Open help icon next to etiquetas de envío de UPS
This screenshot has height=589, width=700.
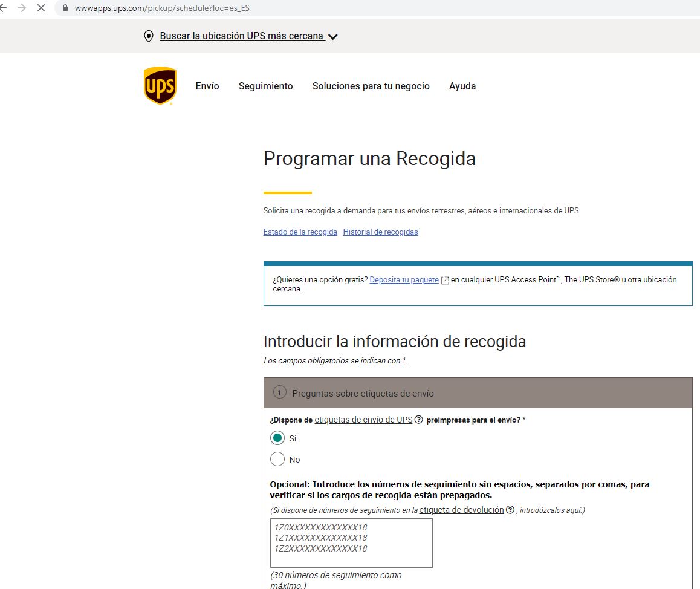418,420
